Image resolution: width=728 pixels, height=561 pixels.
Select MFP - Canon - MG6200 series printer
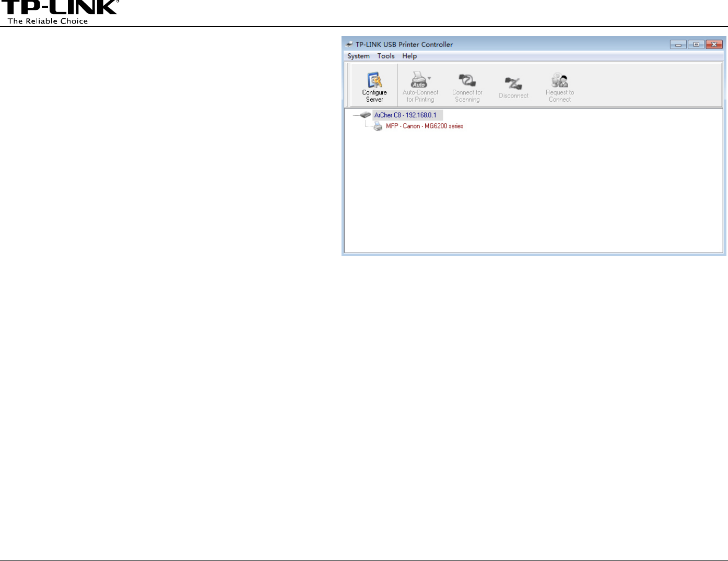click(425, 126)
